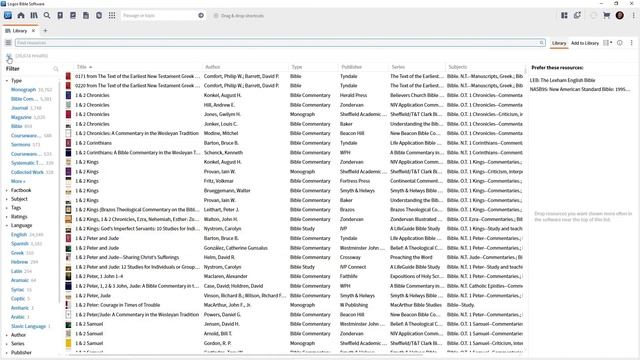This screenshot has height=360, width=640.
Task: Expand the Author filter section
Action: [x=7, y=335]
